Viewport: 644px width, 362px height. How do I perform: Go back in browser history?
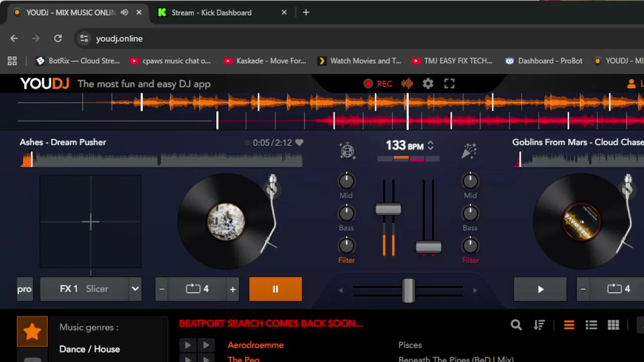click(14, 39)
